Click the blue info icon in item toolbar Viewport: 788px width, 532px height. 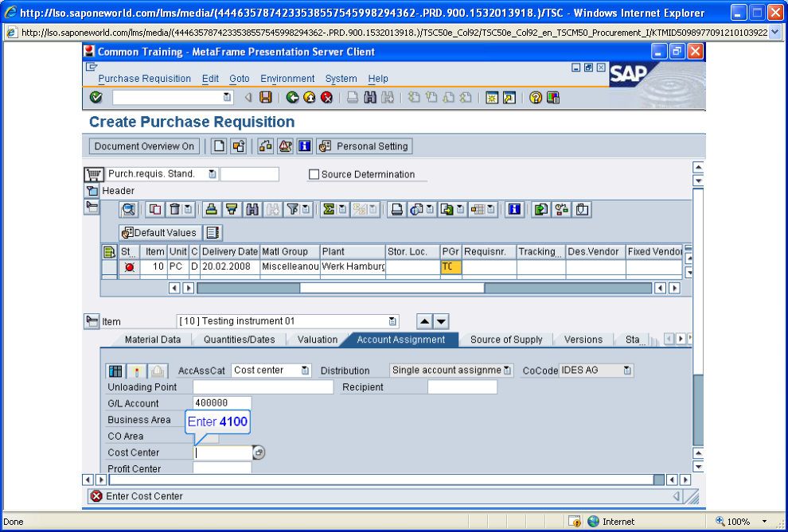(514, 209)
